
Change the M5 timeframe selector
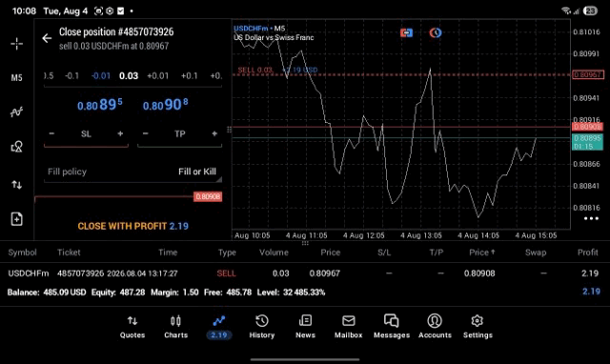pos(17,78)
